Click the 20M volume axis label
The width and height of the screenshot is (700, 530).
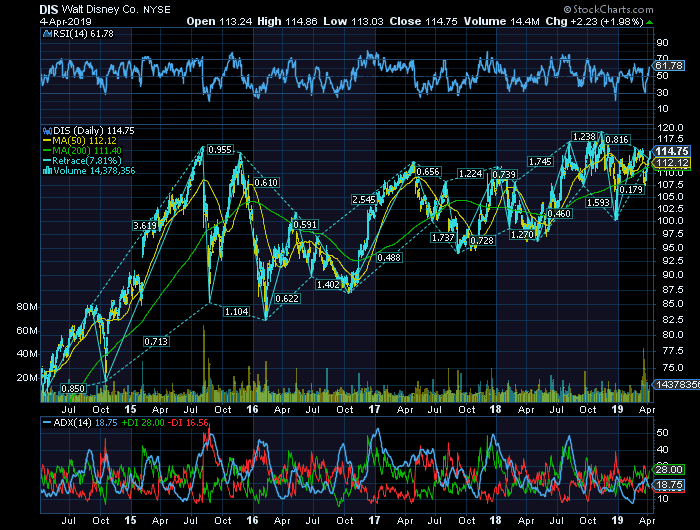[x=27, y=378]
